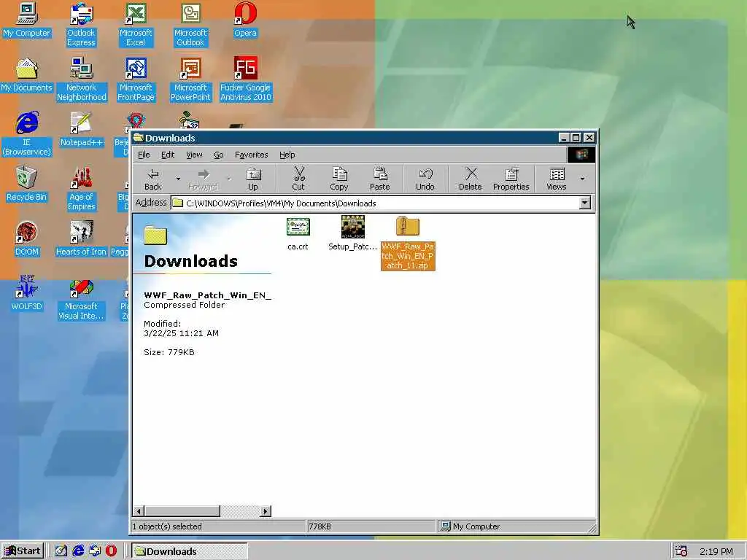
Task: Click '1 object(s) selected' status text
Action: [x=167, y=526]
